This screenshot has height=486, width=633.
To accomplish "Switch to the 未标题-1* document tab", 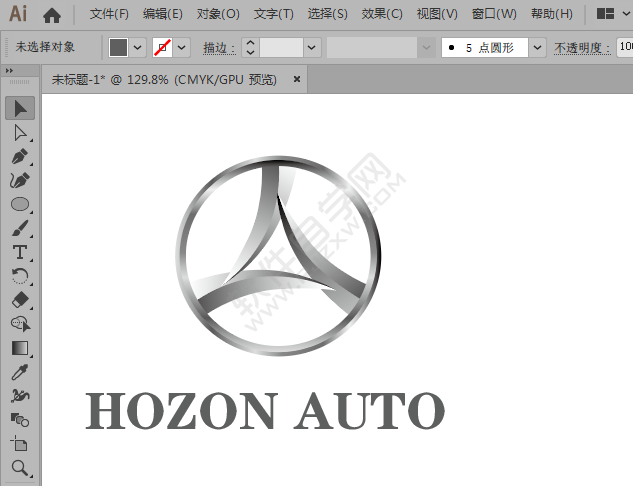I will point(164,80).
